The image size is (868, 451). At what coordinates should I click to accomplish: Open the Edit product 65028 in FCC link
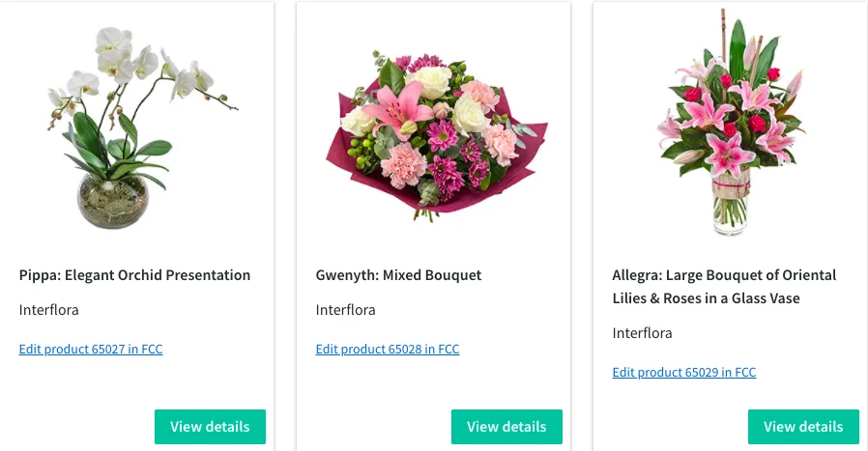(388, 350)
